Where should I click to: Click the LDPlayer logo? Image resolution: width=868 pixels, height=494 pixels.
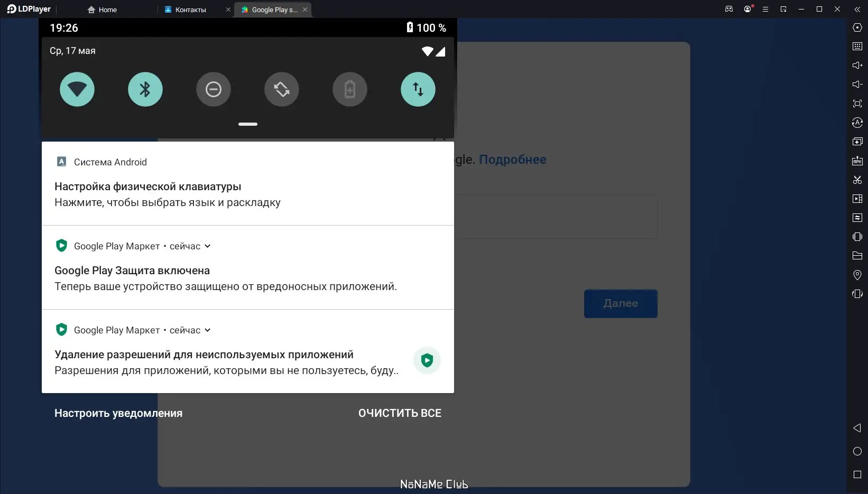pyautogui.click(x=29, y=9)
